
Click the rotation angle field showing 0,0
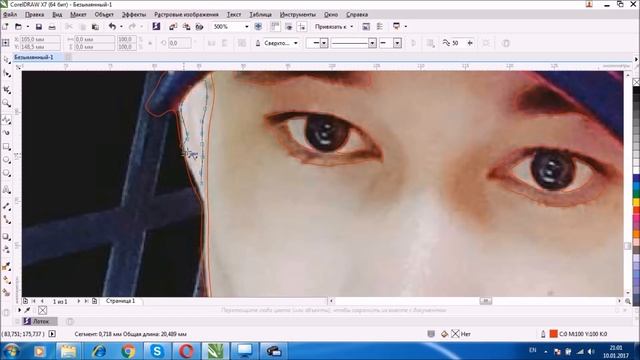click(x=180, y=43)
